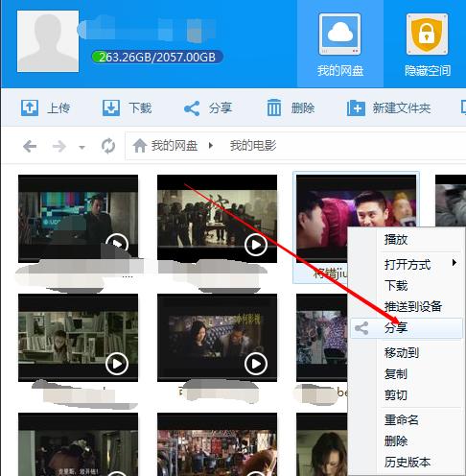Go forward with the right arrow
The image size is (466, 476).
(59, 147)
